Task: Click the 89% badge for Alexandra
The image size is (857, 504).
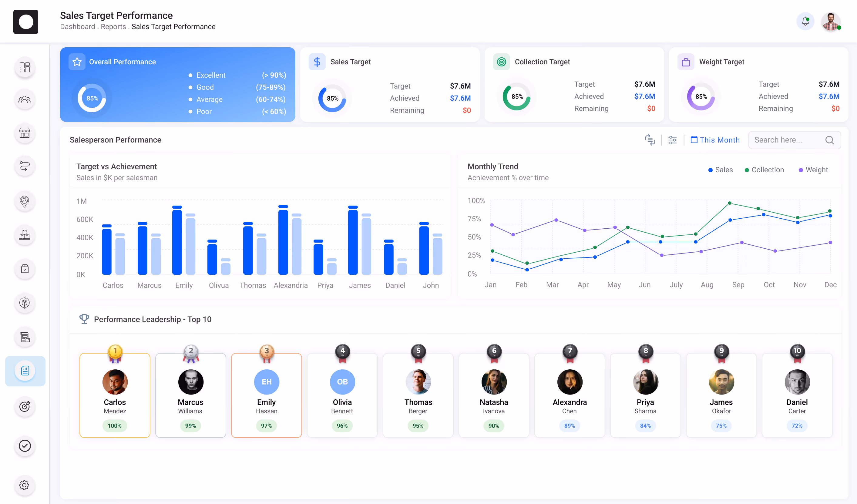Action: tap(570, 425)
